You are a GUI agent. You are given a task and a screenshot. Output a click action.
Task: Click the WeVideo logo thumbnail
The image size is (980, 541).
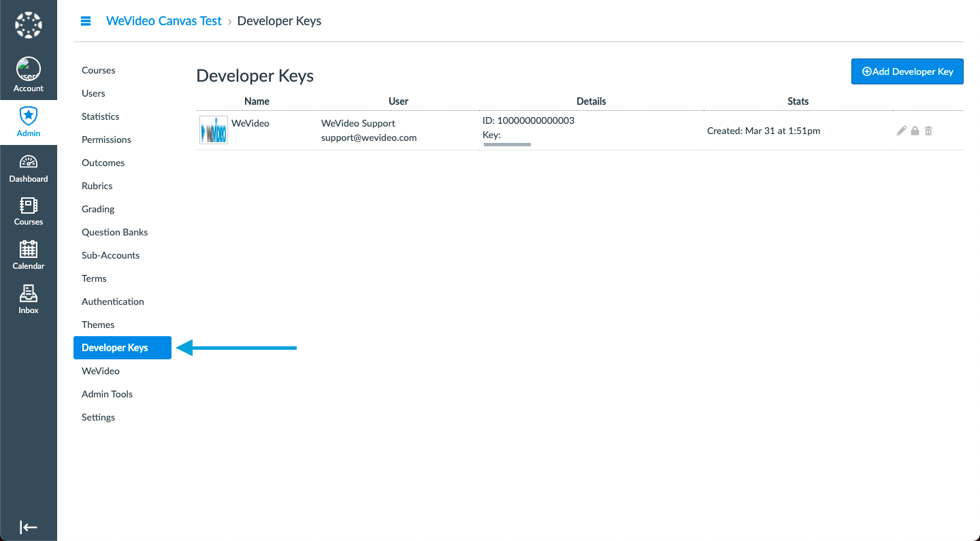[214, 130]
